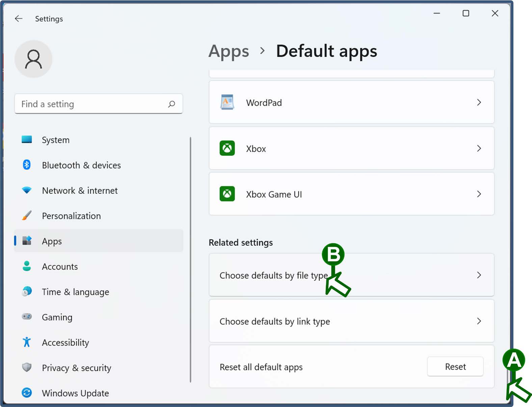Click the Privacy shield icon
Screen dimensions: 532x407
[x=27, y=367]
